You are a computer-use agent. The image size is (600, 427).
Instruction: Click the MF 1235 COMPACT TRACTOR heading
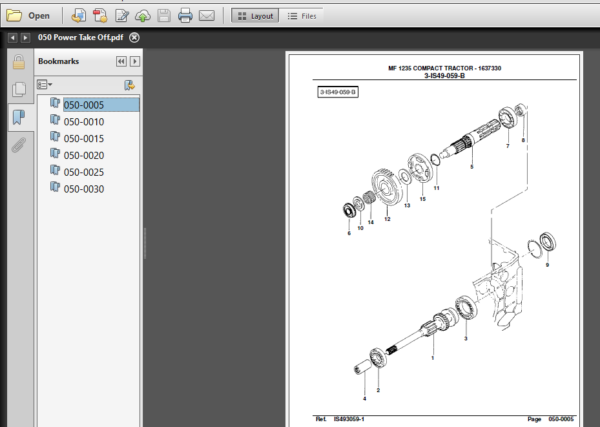tap(444, 68)
